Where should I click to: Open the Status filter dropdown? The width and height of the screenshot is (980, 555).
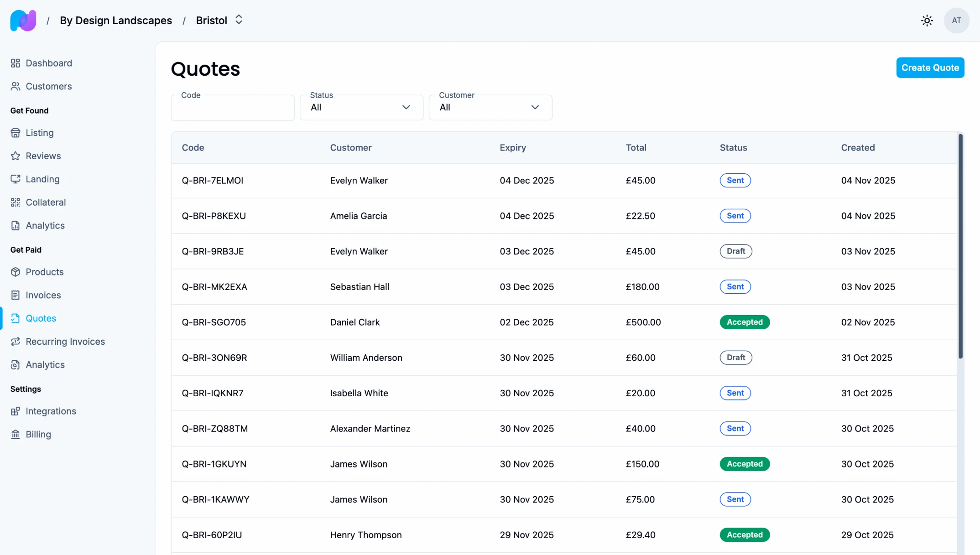coord(361,108)
